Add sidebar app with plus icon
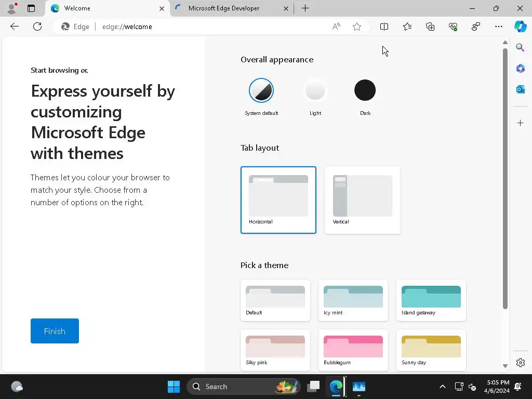The height and width of the screenshot is (399, 532). click(520, 123)
